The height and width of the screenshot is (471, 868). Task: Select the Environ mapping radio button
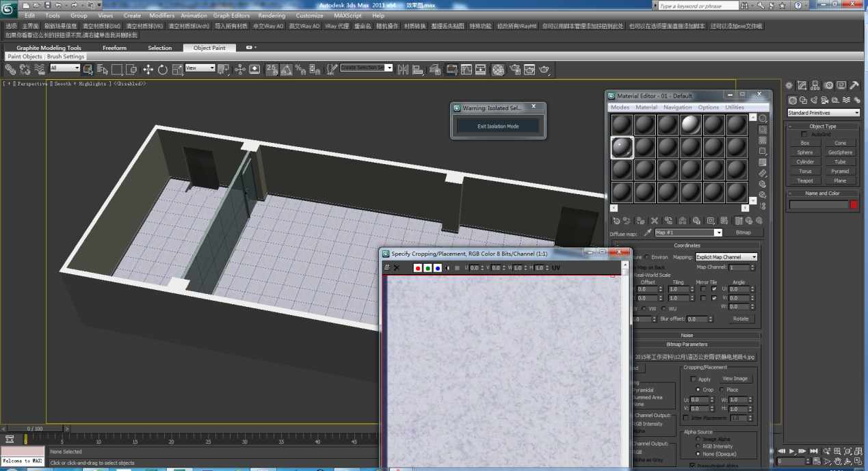point(648,257)
